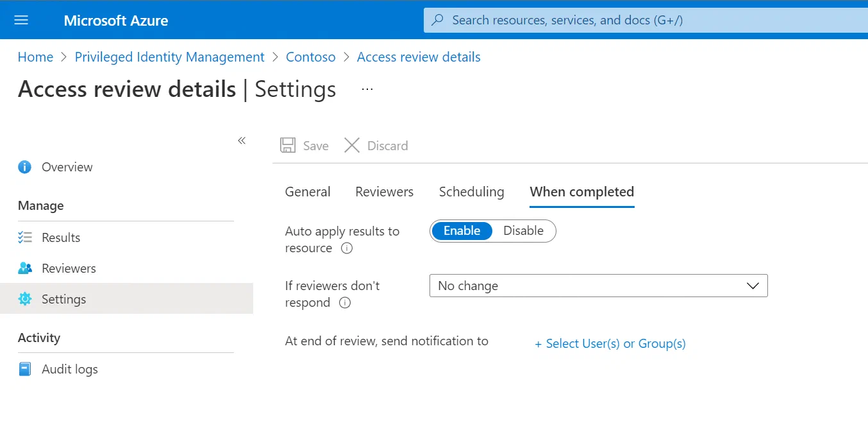Screen dimensions: 868x446
Task: Click the Audit logs book icon
Action: 24,369
